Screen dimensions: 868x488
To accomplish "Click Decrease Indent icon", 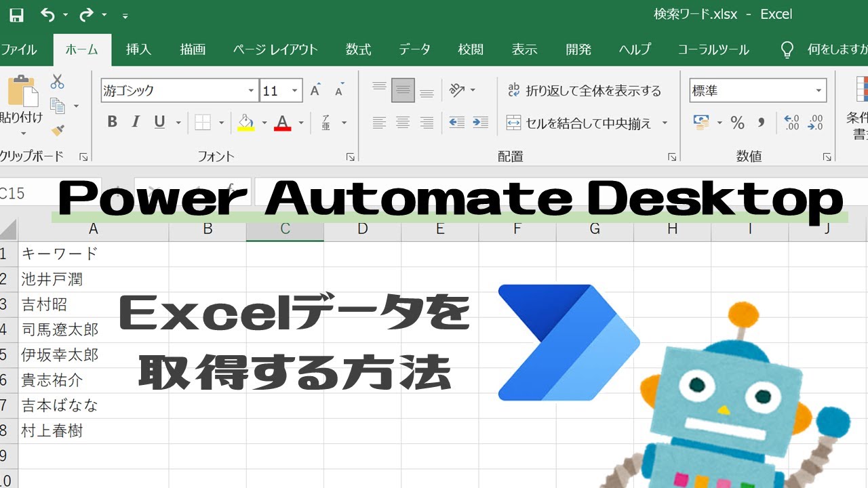I will click(457, 123).
